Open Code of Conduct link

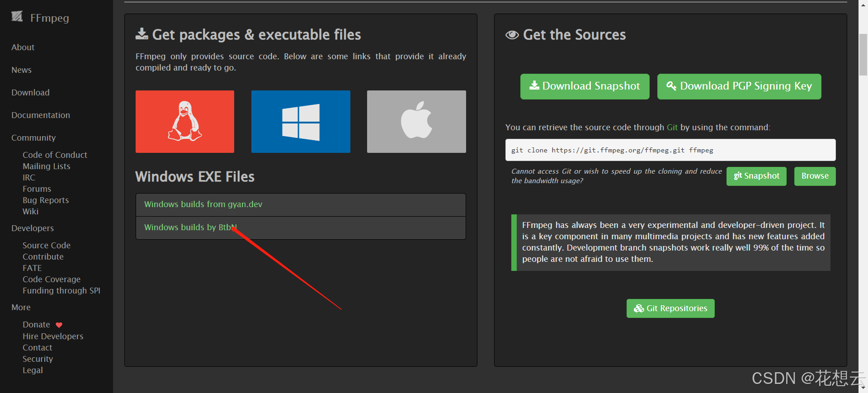(x=55, y=155)
